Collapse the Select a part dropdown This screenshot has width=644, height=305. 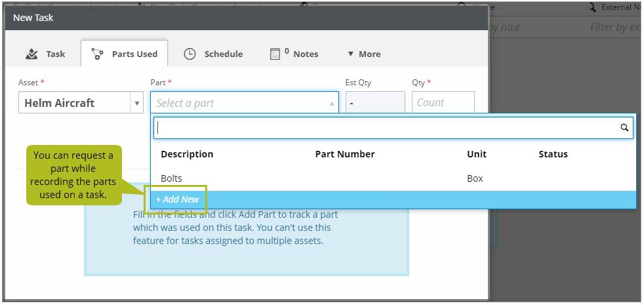click(331, 103)
